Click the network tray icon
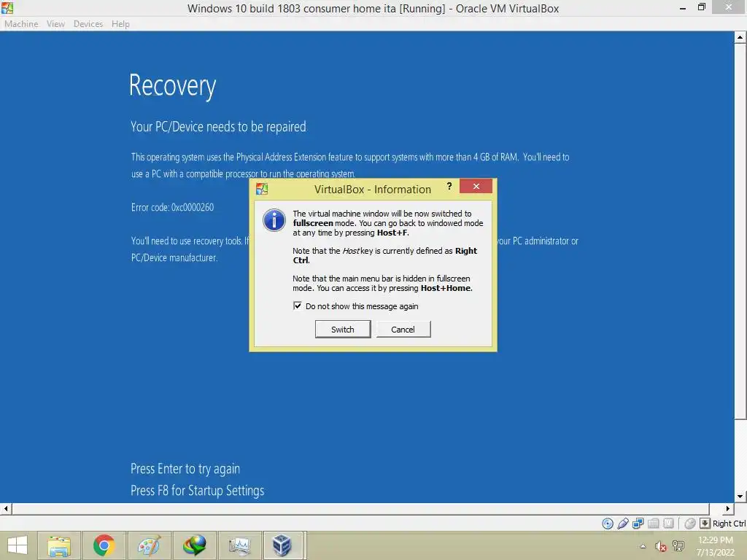The image size is (747, 560). coord(678,546)
